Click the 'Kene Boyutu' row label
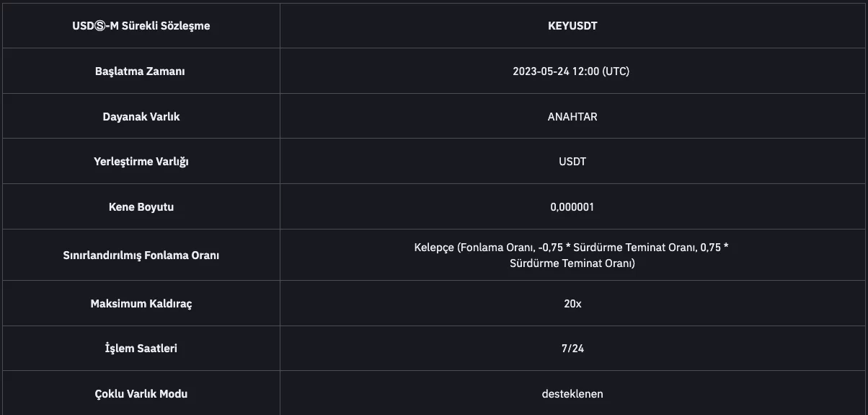868x415 pixels. (141, 207)
